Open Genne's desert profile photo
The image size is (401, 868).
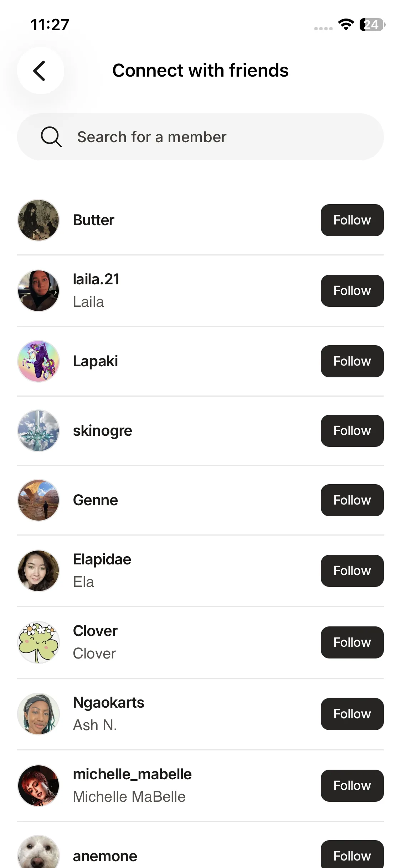[x=38, y=500]
